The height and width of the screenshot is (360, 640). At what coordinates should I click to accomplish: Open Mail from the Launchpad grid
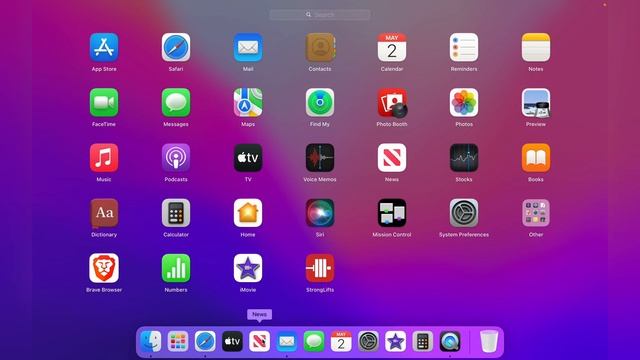pyautogui.click(x=248, y=47)
